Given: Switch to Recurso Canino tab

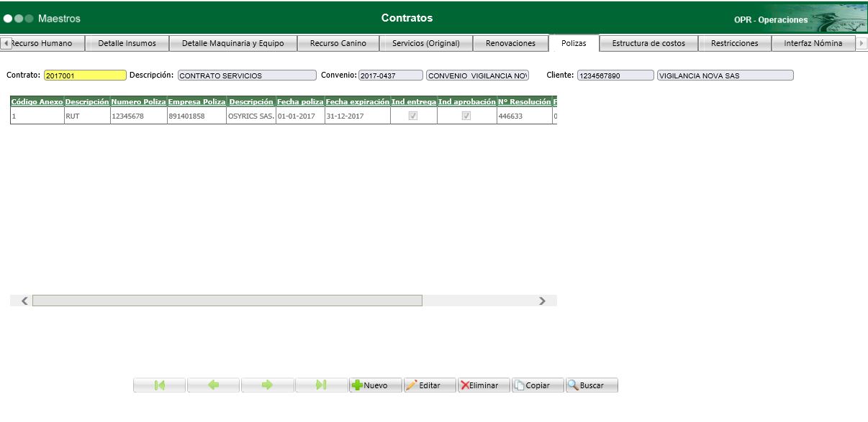Looking at the screenshot, I should pos(338,43).
